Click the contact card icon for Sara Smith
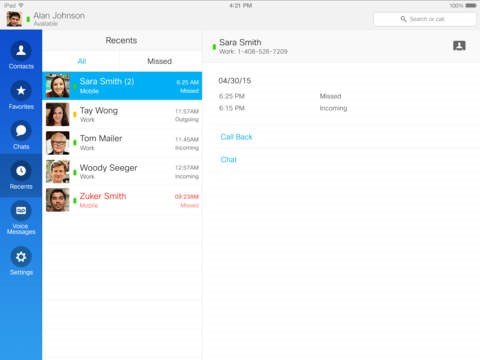Image resolution: width=480 pixels, height=360 pixels. [459, 46]
